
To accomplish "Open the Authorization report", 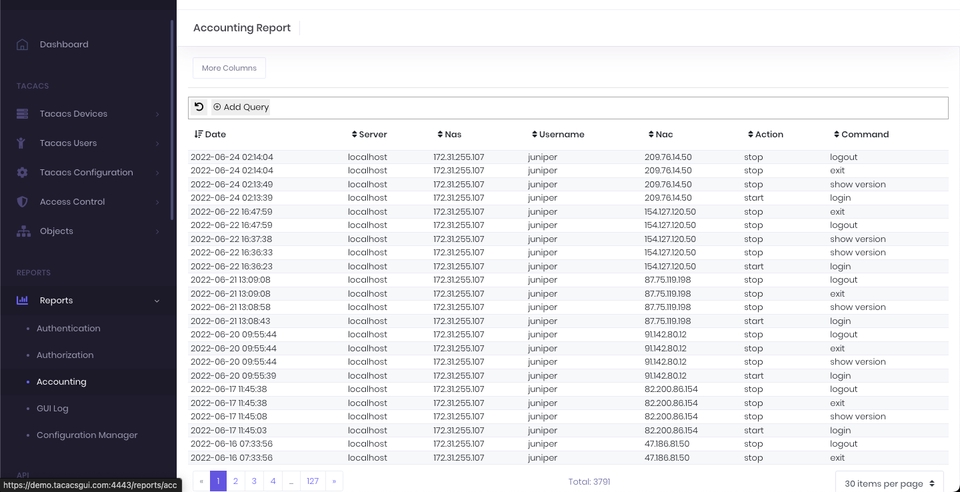I will point(65,355).
